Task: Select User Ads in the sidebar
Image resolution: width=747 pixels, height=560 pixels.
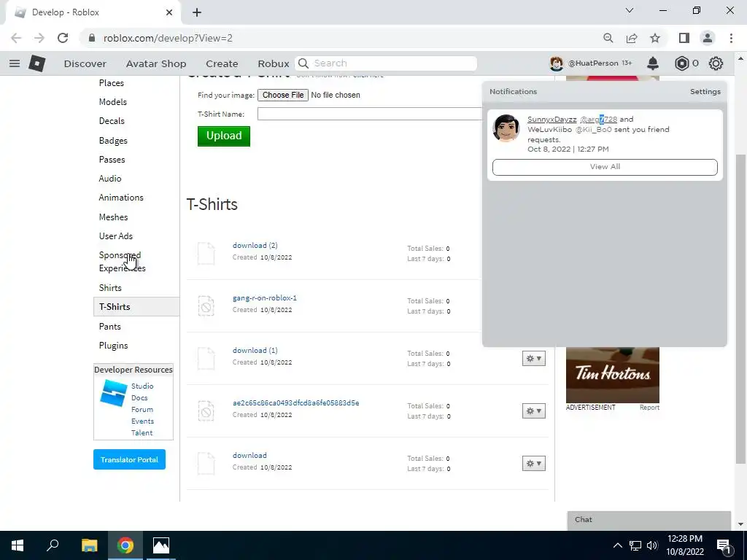Action: pyautogui.click(x=116, y=236)
